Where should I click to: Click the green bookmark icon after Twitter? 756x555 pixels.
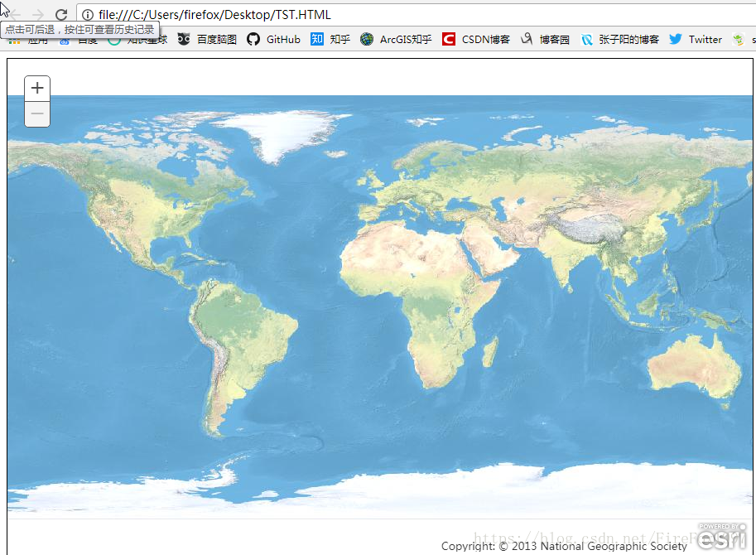738,40
